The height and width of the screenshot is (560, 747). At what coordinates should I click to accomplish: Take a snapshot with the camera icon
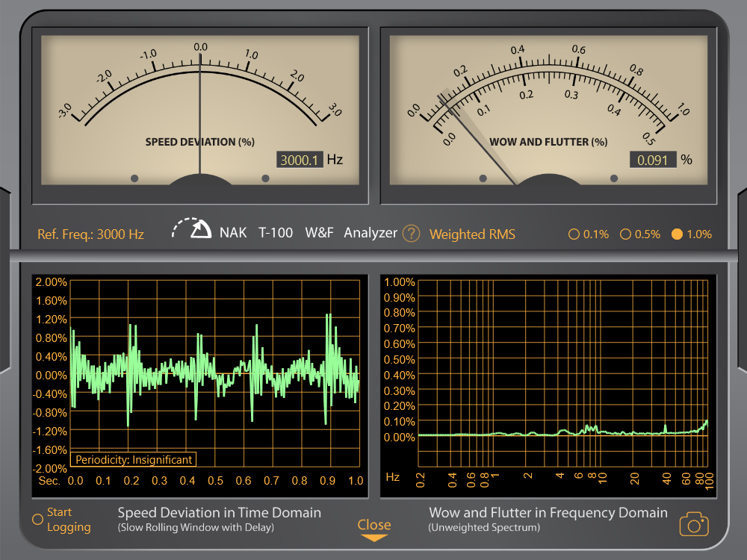coord(694,524)
